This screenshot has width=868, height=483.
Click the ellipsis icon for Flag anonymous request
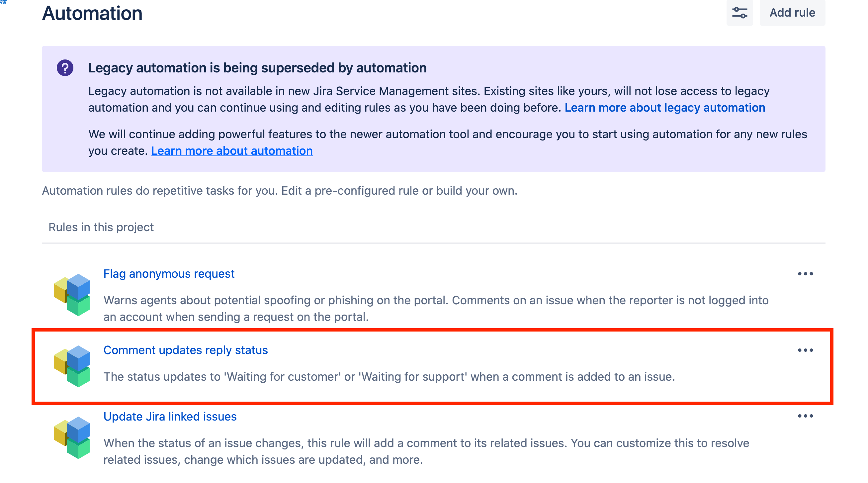tap(806, 274)
